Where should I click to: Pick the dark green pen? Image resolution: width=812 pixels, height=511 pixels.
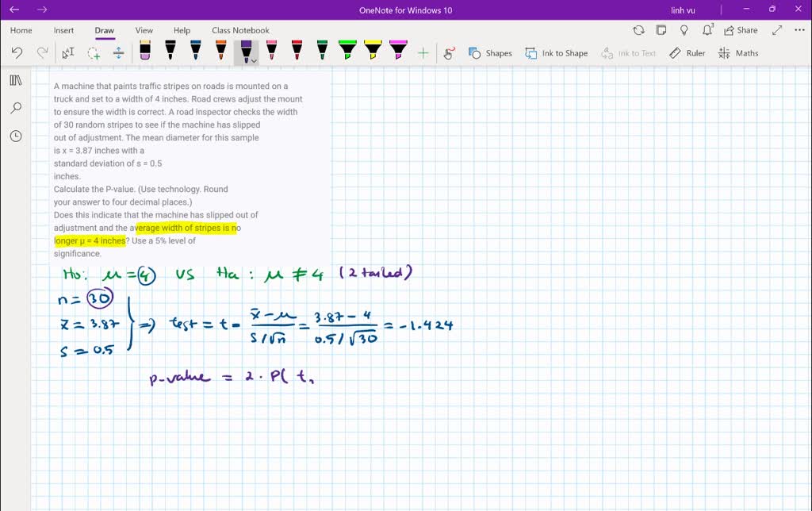click(x=322, y=50)
